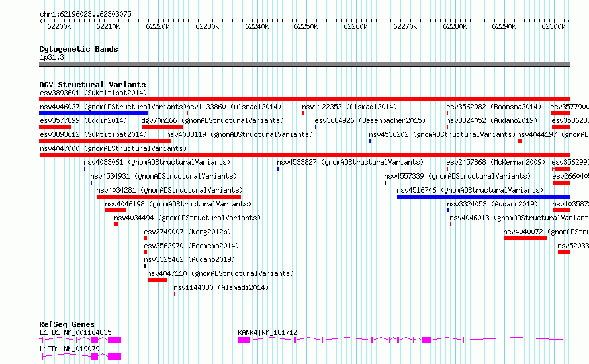This screenshot has height=364, width=589.
Task: Open nsv4046198 (gnomADStructuralVariants) label
Action: click(x=178, y=204)
